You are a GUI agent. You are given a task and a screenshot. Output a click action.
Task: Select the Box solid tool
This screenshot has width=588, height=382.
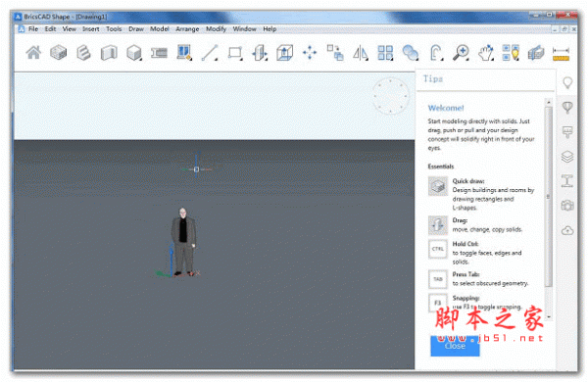[134, 53]
